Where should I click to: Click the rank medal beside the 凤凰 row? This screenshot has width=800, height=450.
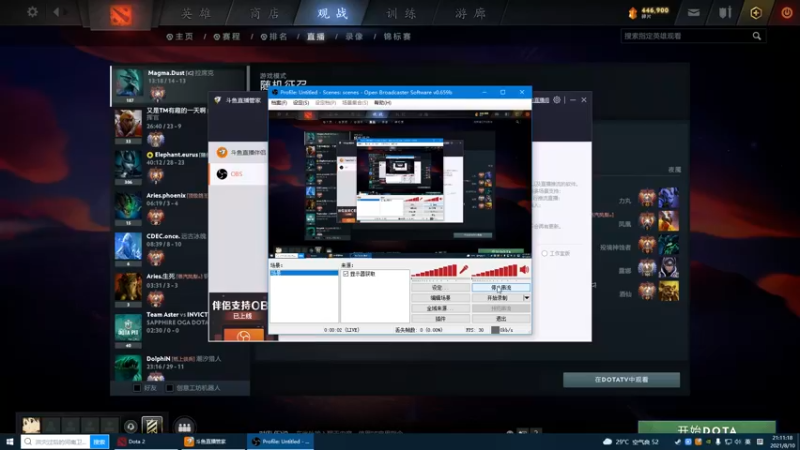[647, 221]
